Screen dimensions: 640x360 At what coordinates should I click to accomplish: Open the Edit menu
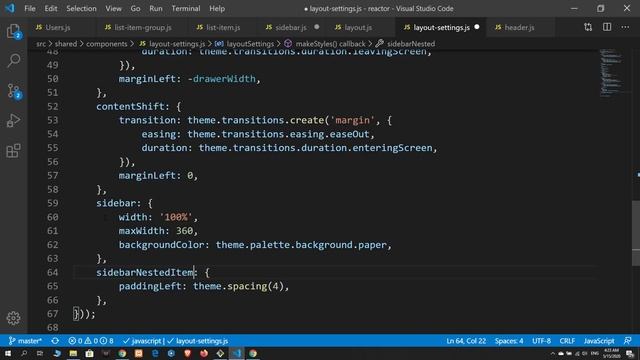point(51,8)
